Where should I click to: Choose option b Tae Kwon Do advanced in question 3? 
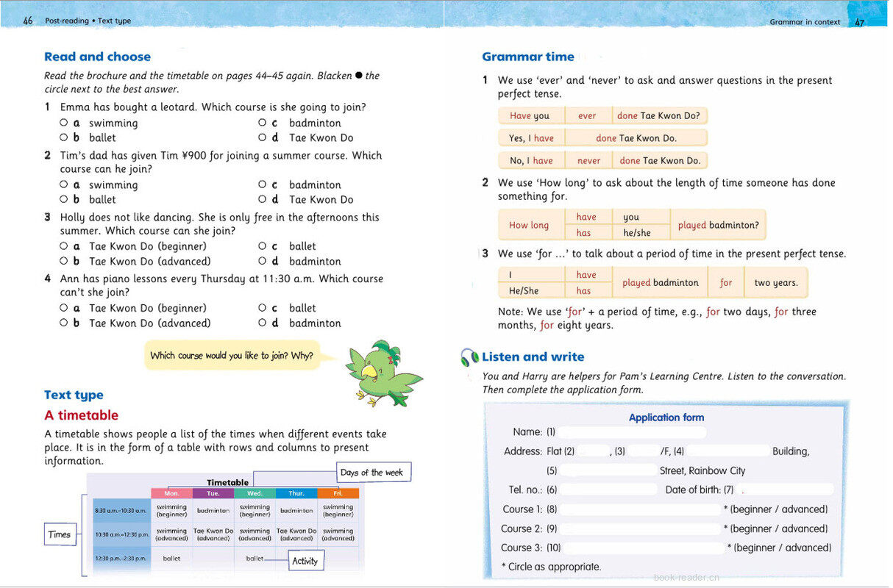coord(64,261)
